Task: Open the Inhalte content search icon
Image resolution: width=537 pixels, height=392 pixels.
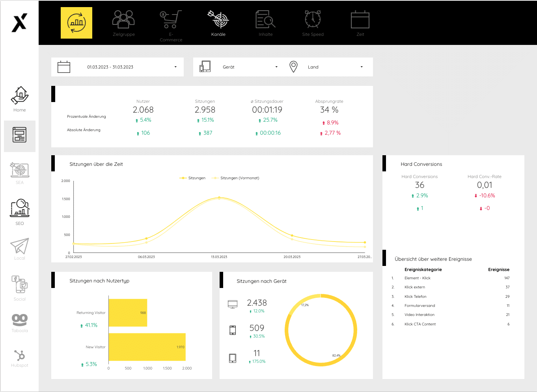Action: (x=265, y=19)
